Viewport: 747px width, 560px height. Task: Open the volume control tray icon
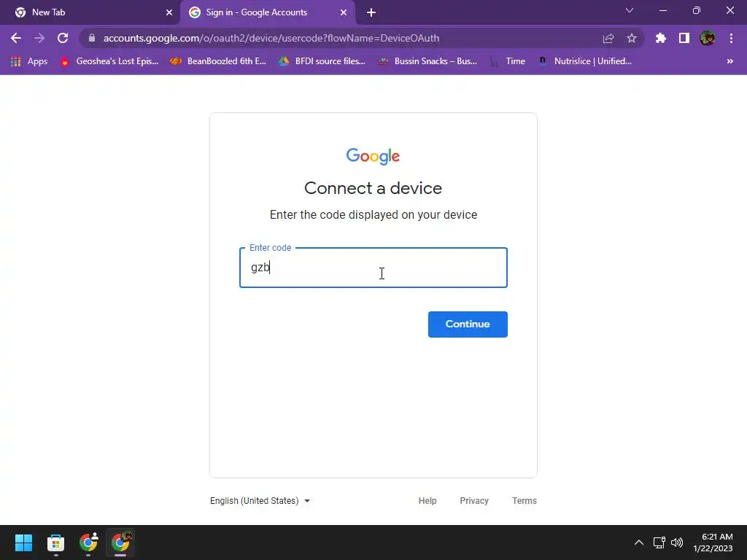pyautogui.click(x=676, y=542)
